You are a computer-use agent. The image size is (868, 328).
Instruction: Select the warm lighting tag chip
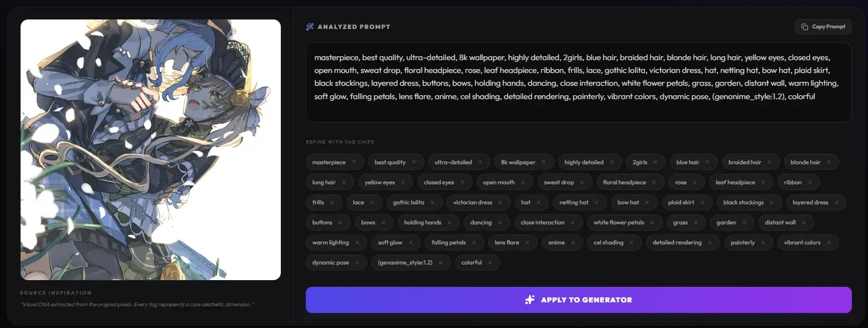[x=331, y=242]
